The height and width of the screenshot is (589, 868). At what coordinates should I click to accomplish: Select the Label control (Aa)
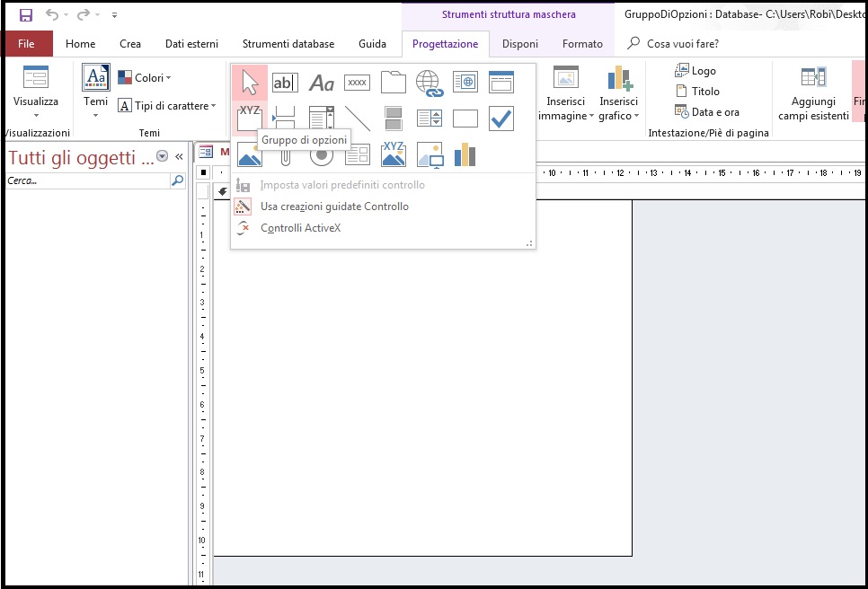(x=322, y=83)
